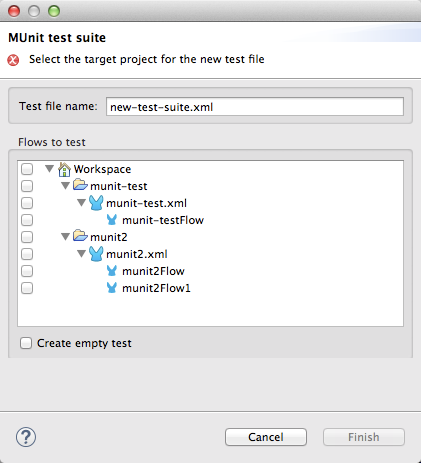
Task: Focus the Test file name field
Action: [x=255, y=107]
